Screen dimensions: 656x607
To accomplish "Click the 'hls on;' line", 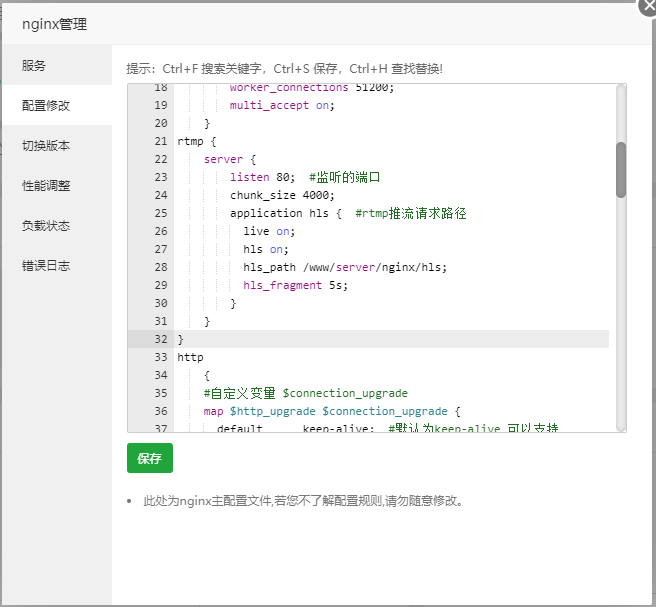I will point(266,249).
